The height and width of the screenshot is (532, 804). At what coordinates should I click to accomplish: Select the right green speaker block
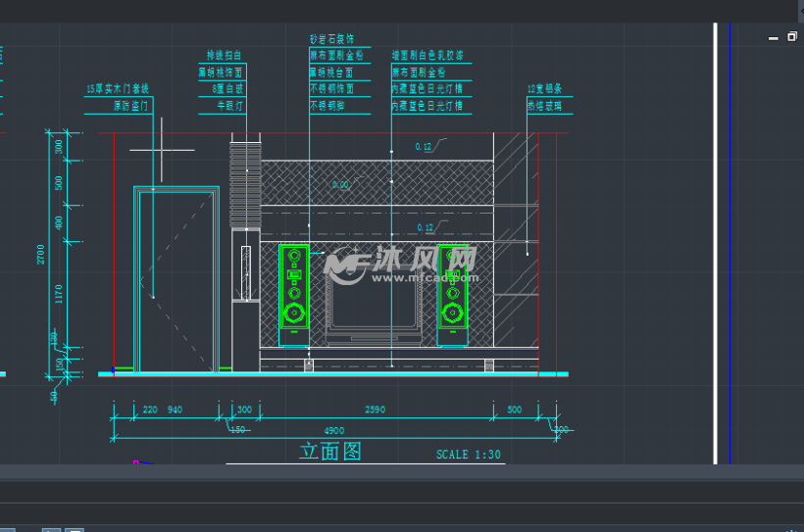tap(452, 294)
